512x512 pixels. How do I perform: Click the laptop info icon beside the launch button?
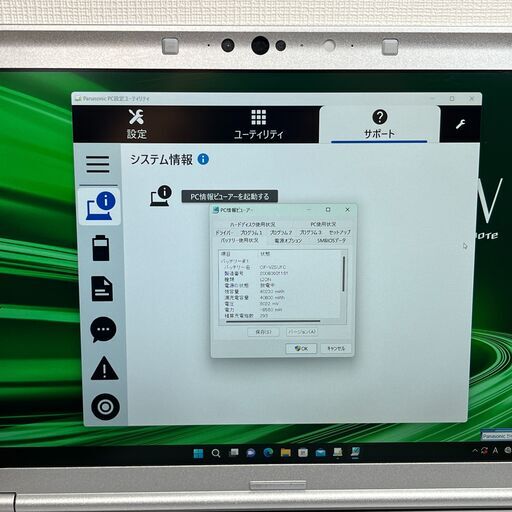(161, 196)
